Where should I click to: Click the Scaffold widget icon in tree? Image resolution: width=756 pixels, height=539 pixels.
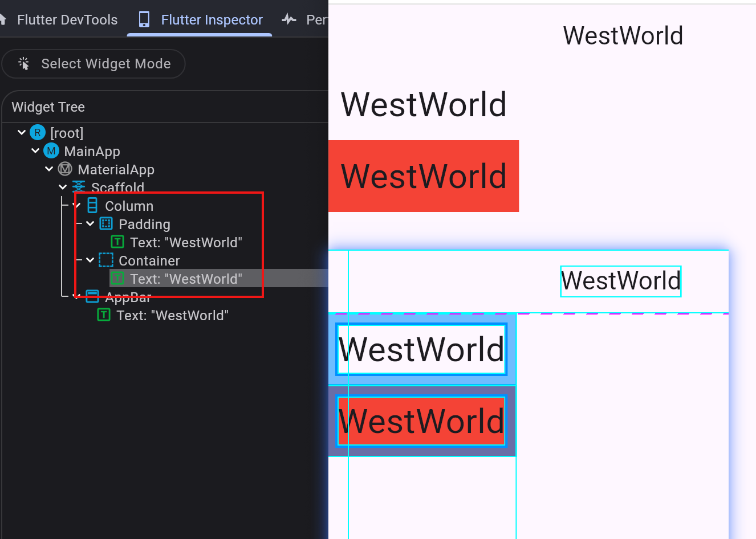click(x=79, y=186)
